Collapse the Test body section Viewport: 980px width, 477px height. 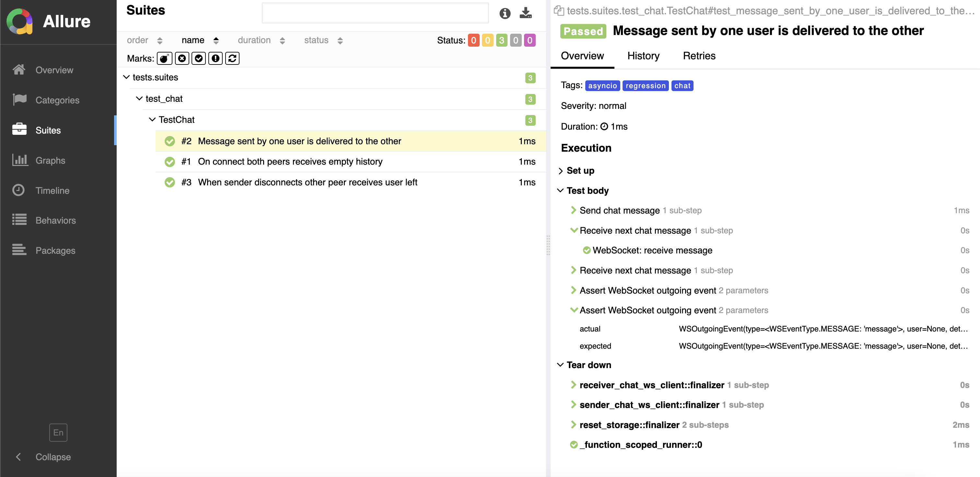click(560, 190)
